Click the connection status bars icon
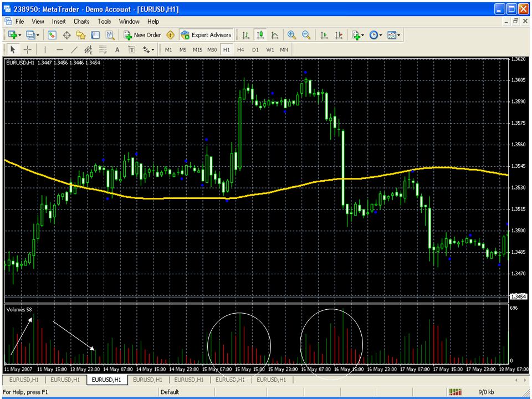The height and width of the screenshot is (399, 532). tap(456, 392)
